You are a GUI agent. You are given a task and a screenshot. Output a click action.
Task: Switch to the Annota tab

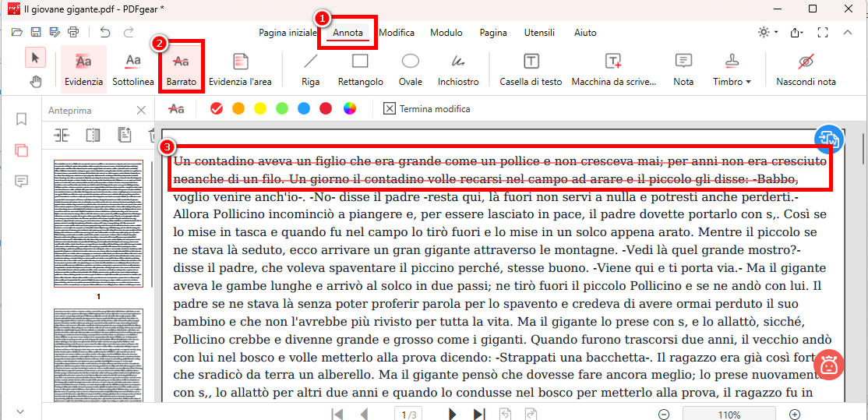point(348,33)
